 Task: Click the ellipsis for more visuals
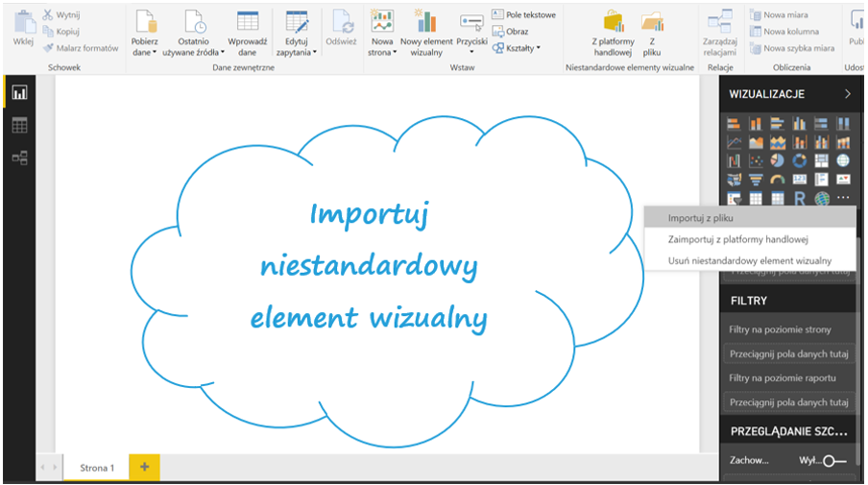(843, 199)
